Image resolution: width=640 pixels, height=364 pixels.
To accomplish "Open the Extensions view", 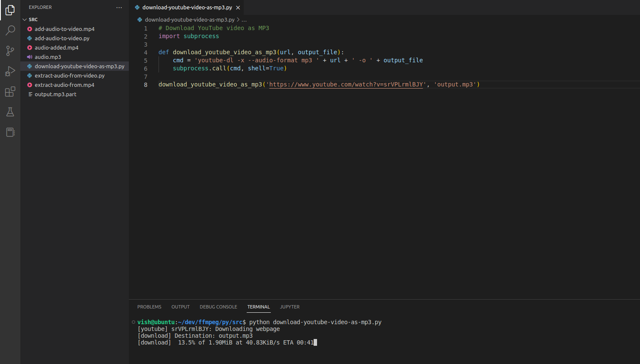I will tap(10, 92).
